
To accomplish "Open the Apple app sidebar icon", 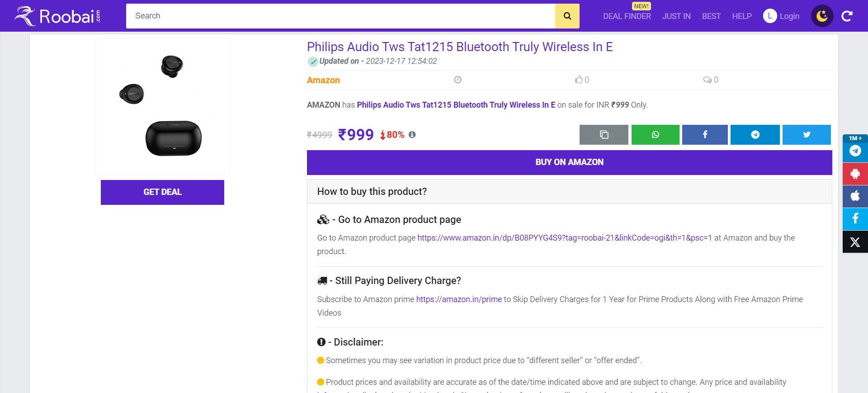I will [x=855, y=196].
